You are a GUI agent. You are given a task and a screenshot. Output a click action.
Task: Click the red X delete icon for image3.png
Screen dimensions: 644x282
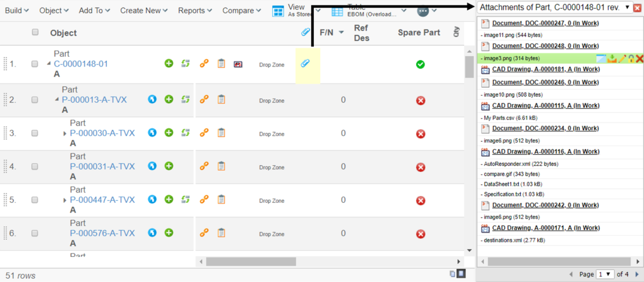[640, 58]
